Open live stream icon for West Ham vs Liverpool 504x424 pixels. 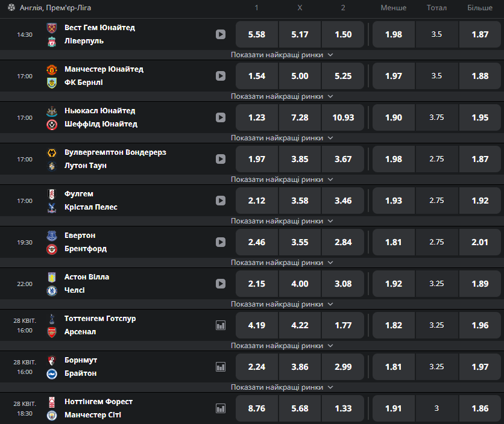pyautogui.click(x=221, y=34)
